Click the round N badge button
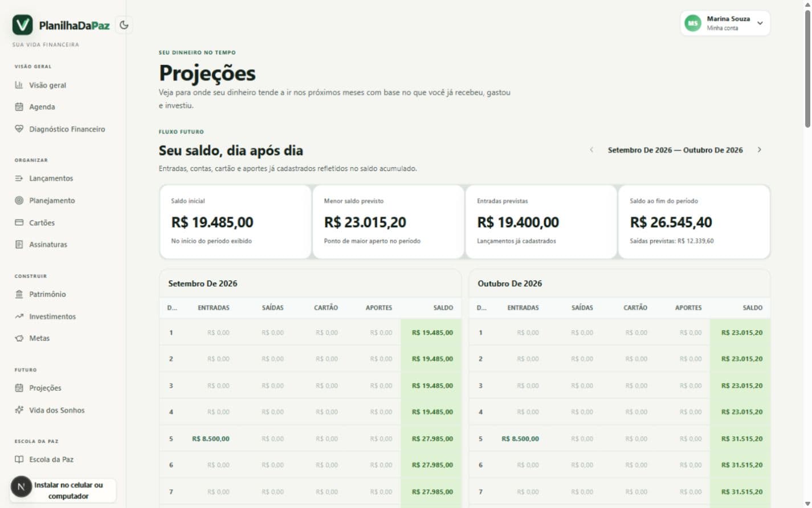The width and height of the screenshot is (812, 508). 21,487
